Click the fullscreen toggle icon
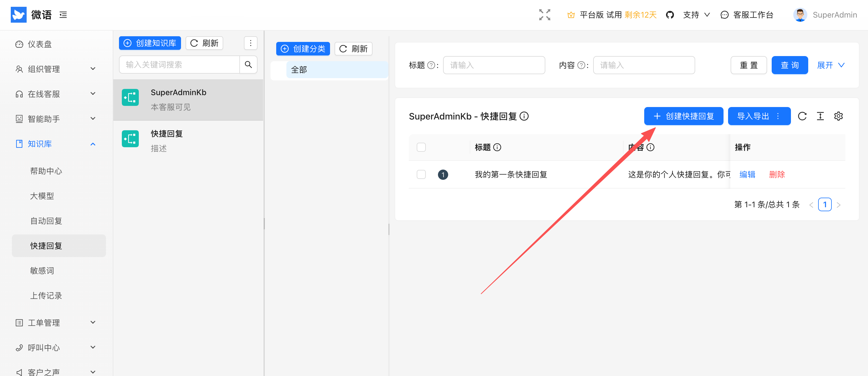The width and height of the screenshot is (868, 376). (544, 15)
